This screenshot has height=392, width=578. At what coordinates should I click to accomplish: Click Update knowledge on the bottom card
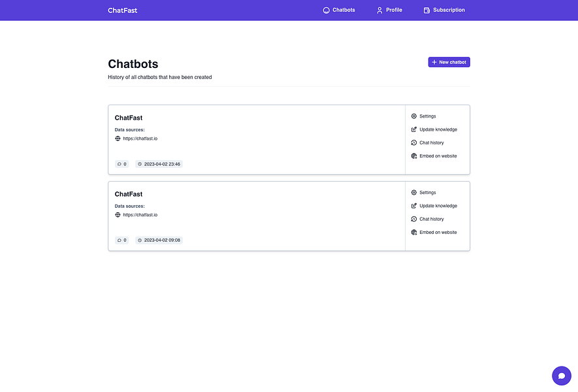437,205
